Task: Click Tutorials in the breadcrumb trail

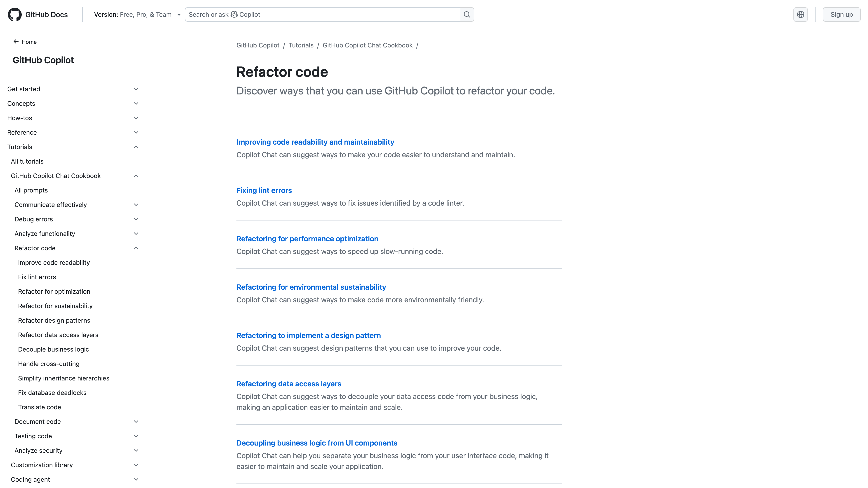Action: [301, 45]
